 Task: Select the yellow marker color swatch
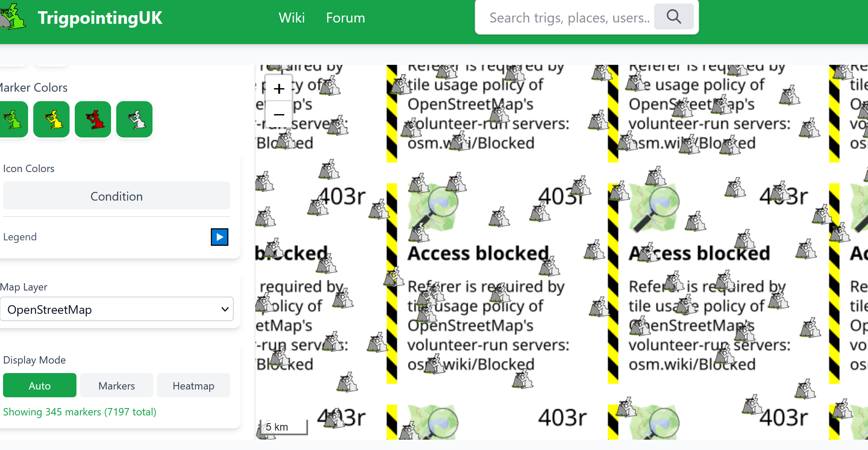point(51,119)
